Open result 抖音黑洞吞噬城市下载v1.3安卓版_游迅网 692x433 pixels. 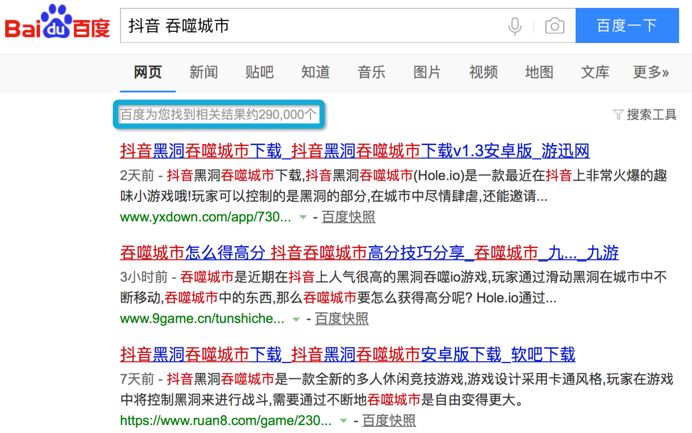(x=355, y=151)
